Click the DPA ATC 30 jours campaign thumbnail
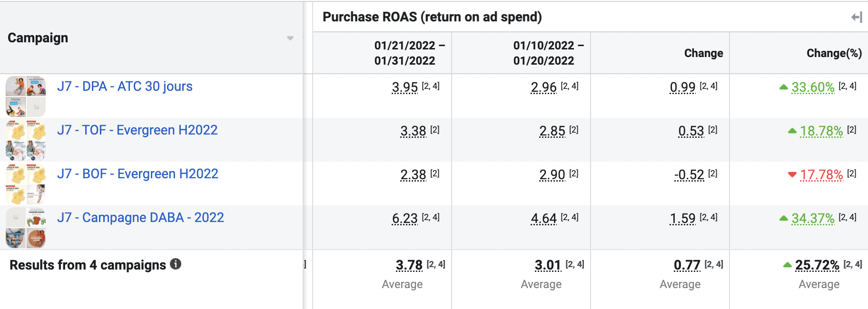Screen dimensions: 868x309 (26, 96)
